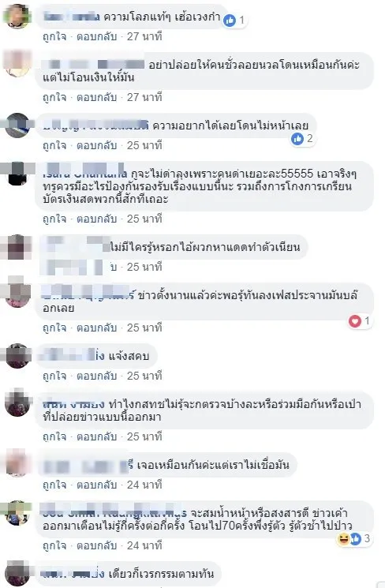Viewport: 385px width, 588px height.
Task: Click the thumbs-up reaction showing 2 likes
Action: (297, 139)
